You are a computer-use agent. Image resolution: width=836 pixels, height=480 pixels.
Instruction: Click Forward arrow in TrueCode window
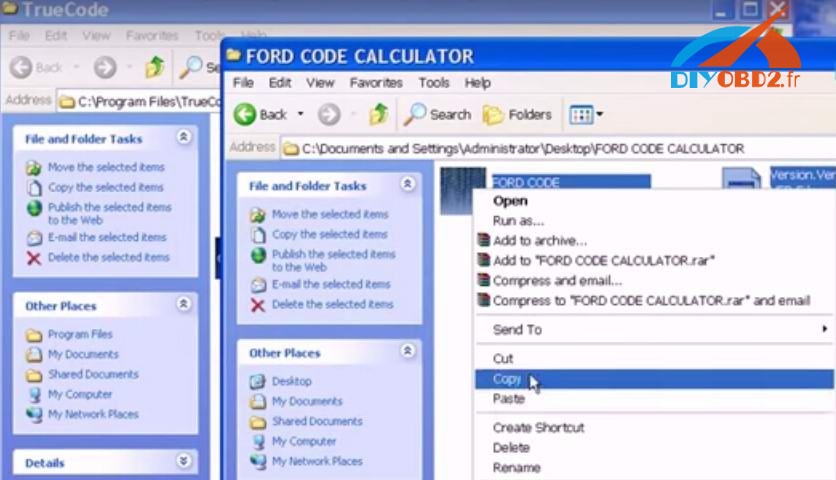point(105,67)
